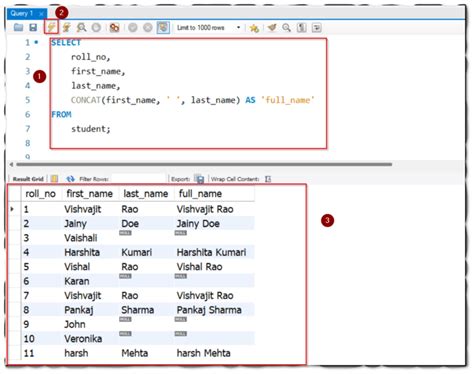This screenshot has height=374, width=474.
Task: Execute statement under cursor with lightning-cursor icon
Action: 67,27
